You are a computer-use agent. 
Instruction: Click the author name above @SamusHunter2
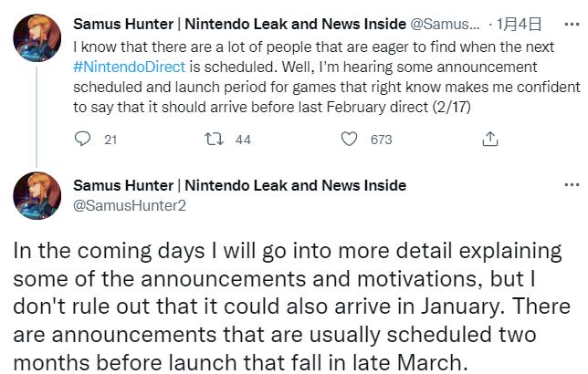pyautogui.click(x=239, y=185)
